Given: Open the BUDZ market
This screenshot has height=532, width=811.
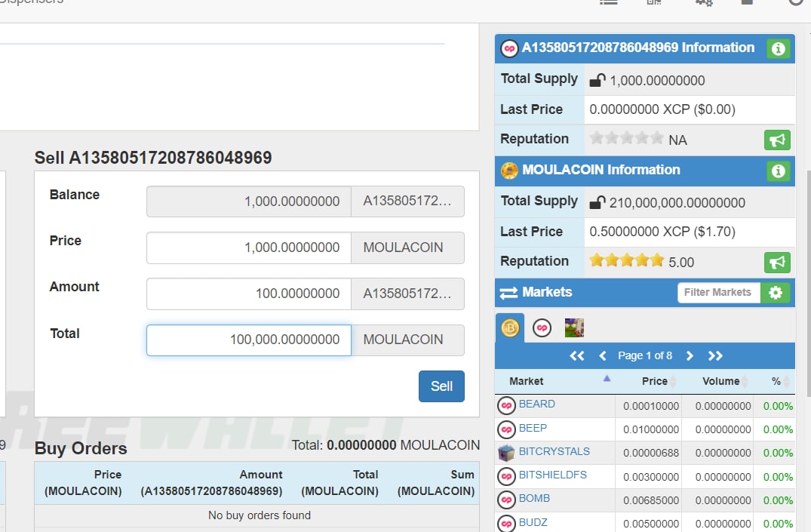Looking at the screenshot, I should (x=533, y=523).
